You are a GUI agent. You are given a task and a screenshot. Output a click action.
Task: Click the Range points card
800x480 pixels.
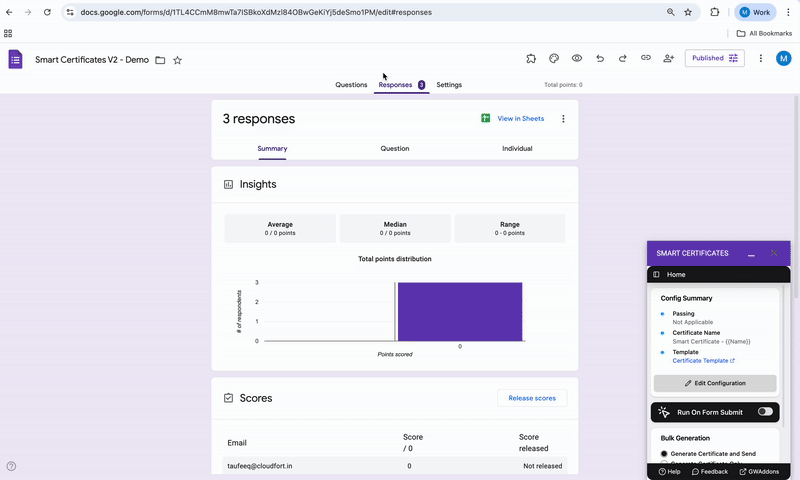(510, 229)
